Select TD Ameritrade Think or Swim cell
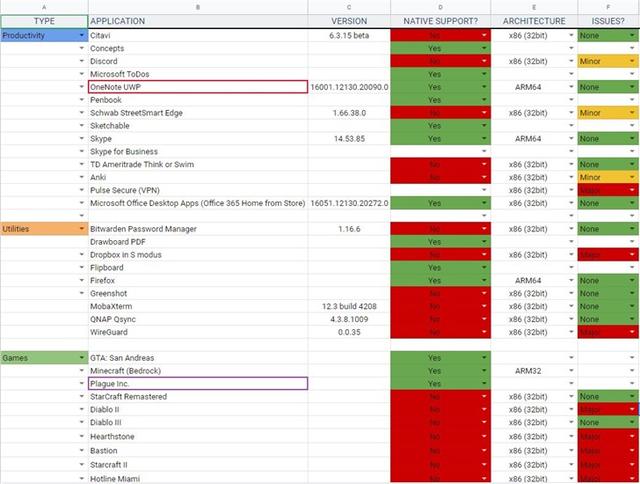Screen dimensions: 640x484 [198, 164]
